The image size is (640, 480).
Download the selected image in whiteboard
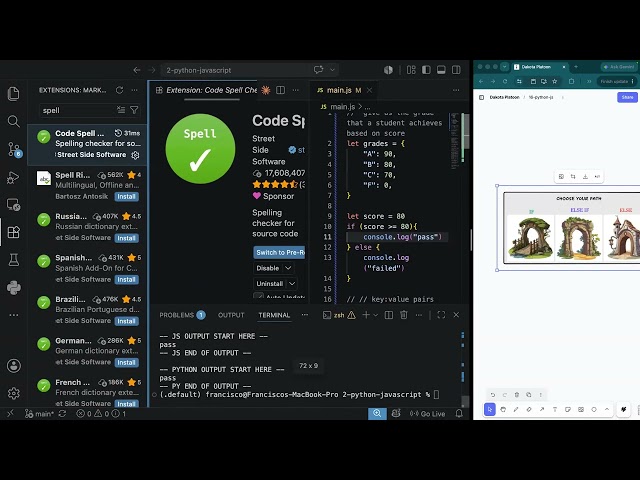click(585, 176)
